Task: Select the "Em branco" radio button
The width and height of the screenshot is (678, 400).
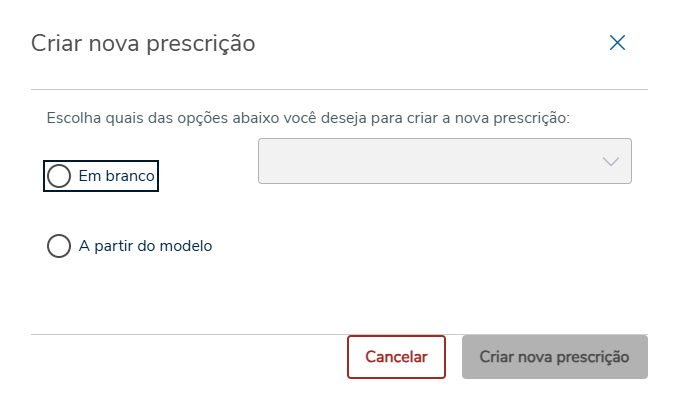Action: [60, 176]
